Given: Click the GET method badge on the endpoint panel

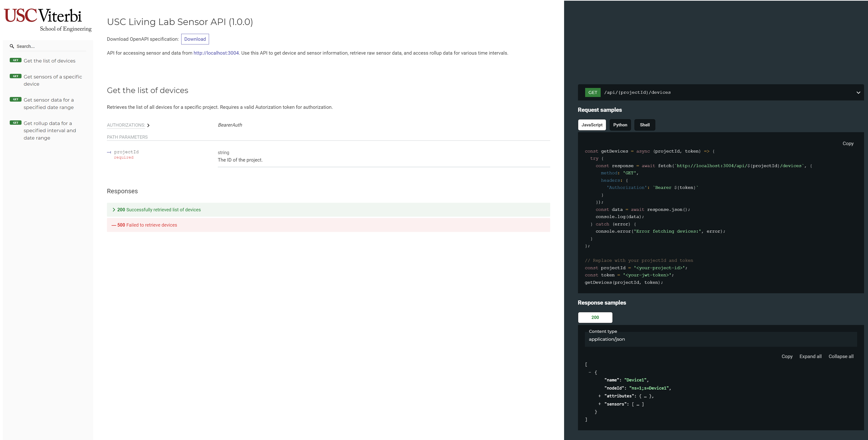Looking at the screenshot, I should 593,92.
